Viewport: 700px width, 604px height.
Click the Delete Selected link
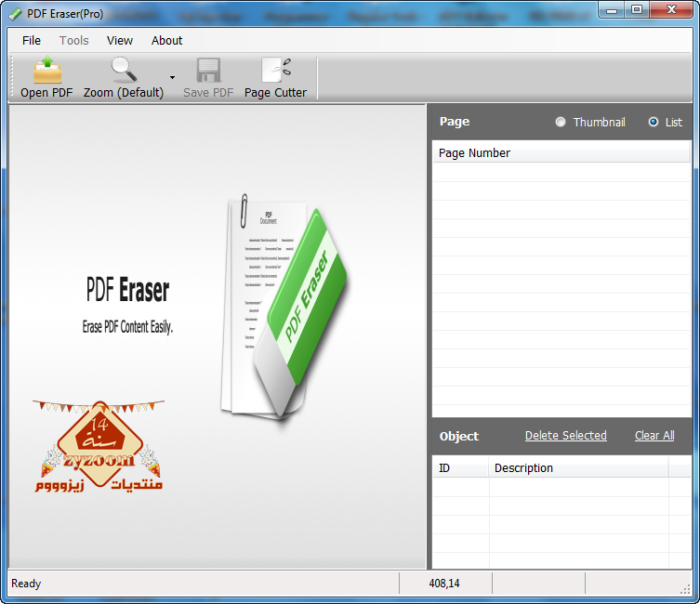[x=565, y=436]
